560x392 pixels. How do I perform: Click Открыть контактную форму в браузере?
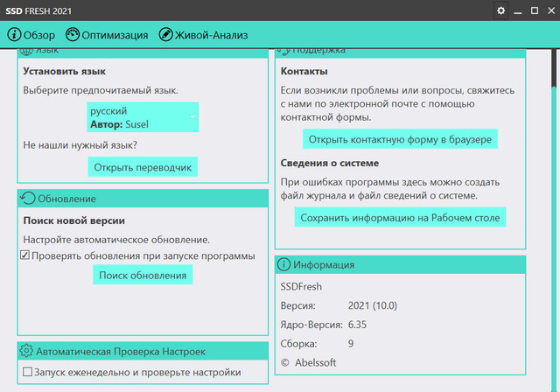[400, 139]
